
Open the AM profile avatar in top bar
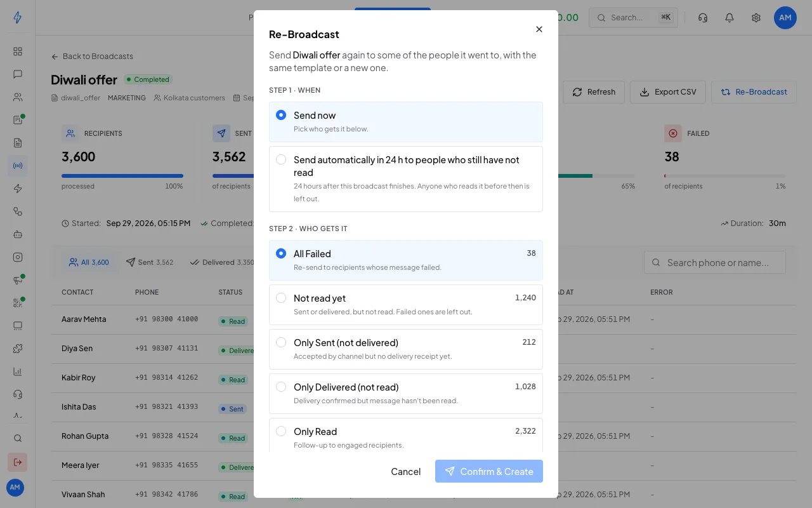[785, 18]
